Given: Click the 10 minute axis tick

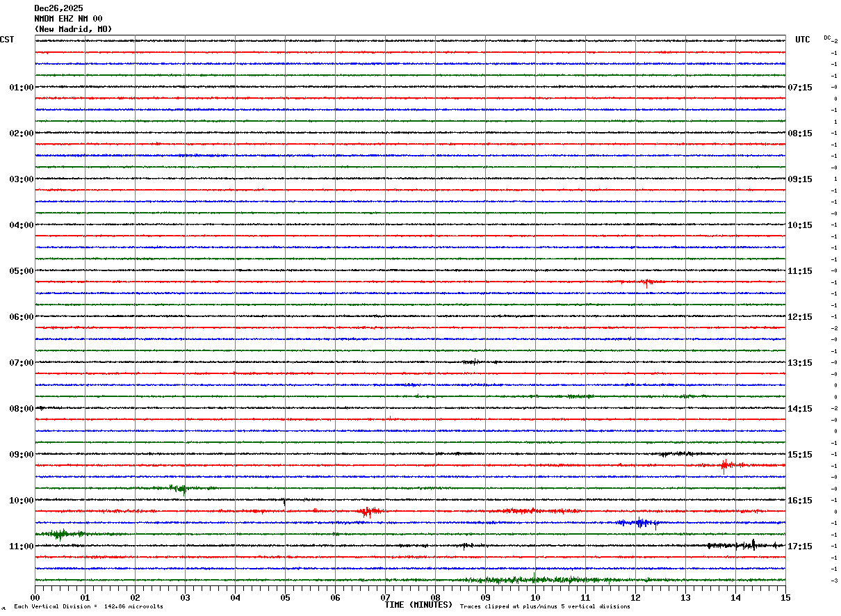Looking at the screenshot, I should pos(535,597).
